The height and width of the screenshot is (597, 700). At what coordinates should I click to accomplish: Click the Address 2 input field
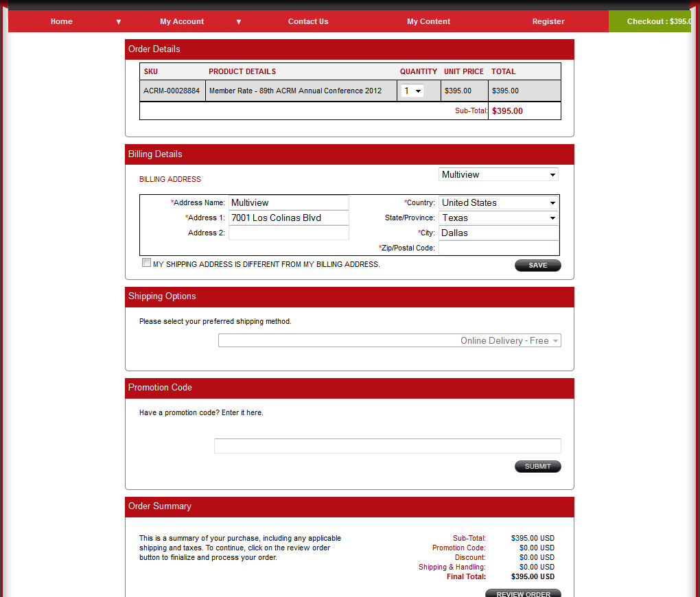coord(288,233)
